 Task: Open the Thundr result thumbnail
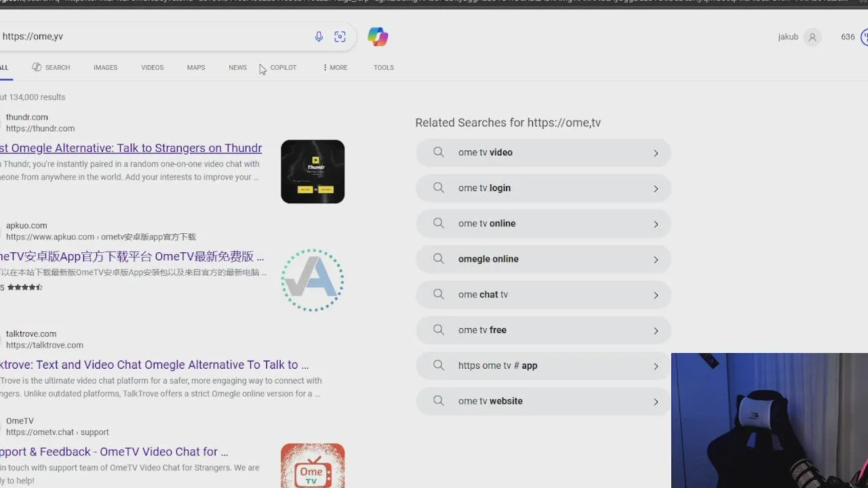(x=313, y=171)
